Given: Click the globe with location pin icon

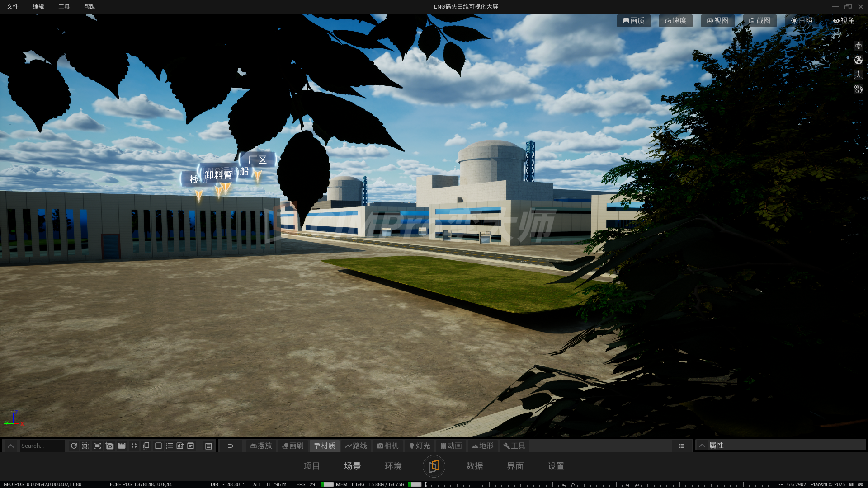Looking at the screenshot, I should tap(858, 89).
